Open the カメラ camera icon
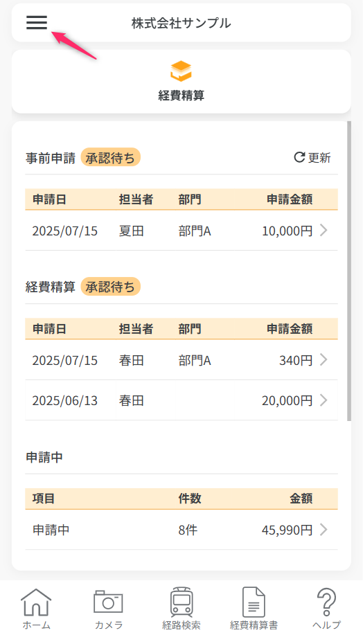The width and height of the screenshot is (363, 644). (109, 602)
